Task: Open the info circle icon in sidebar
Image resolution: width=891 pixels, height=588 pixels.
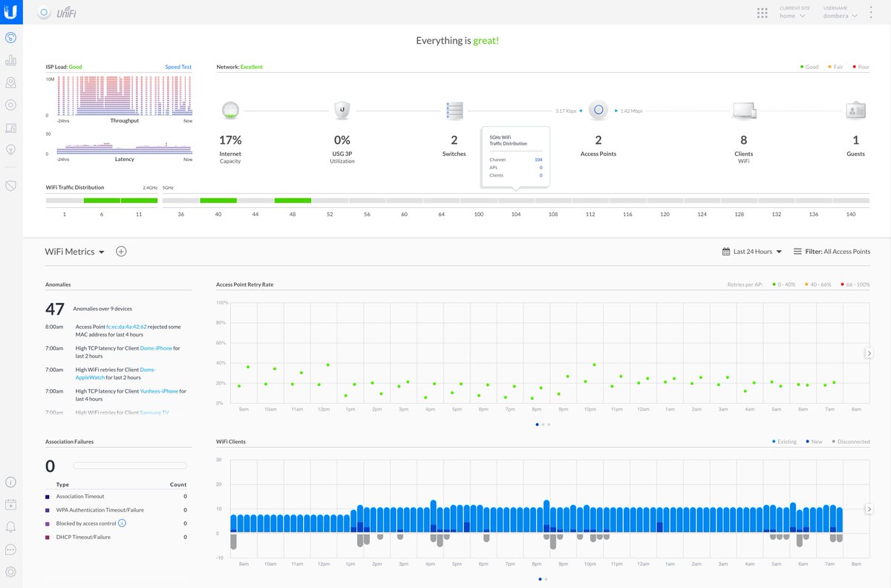Action: pos(10,482)
